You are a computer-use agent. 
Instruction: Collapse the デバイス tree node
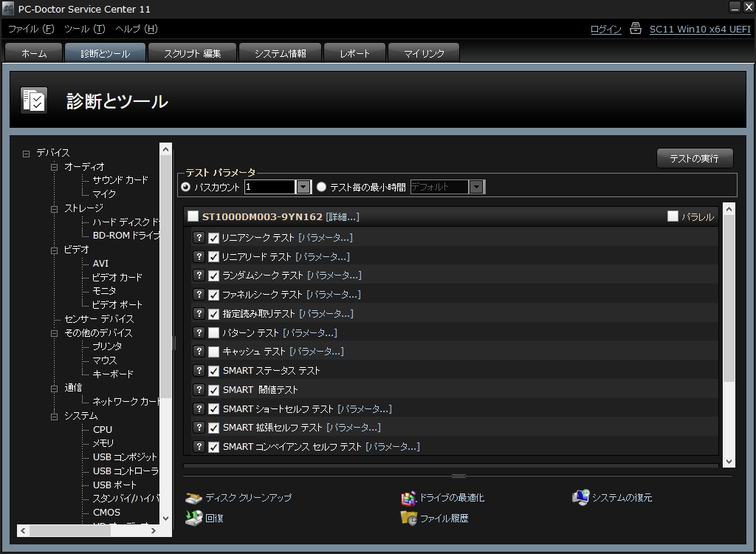point(26,154)
